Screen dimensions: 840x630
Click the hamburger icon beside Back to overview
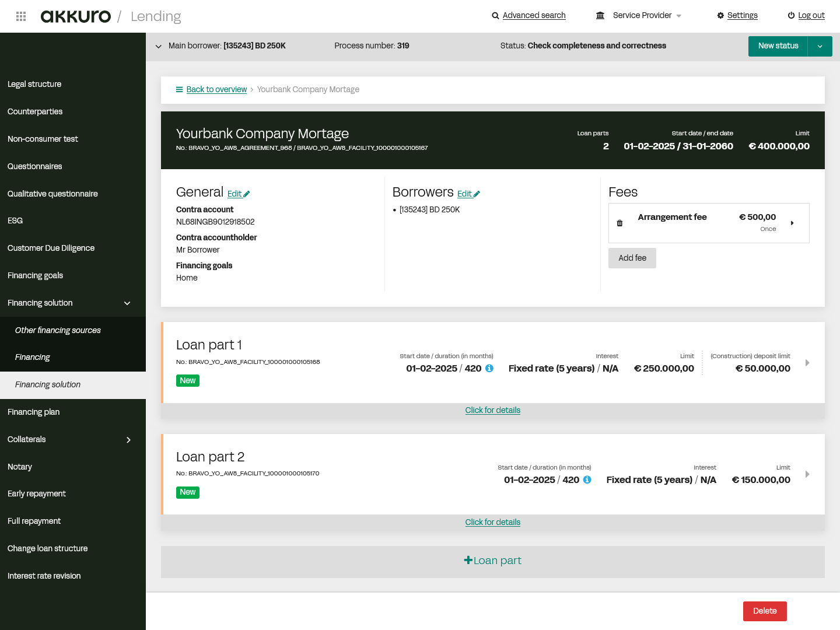179,89
